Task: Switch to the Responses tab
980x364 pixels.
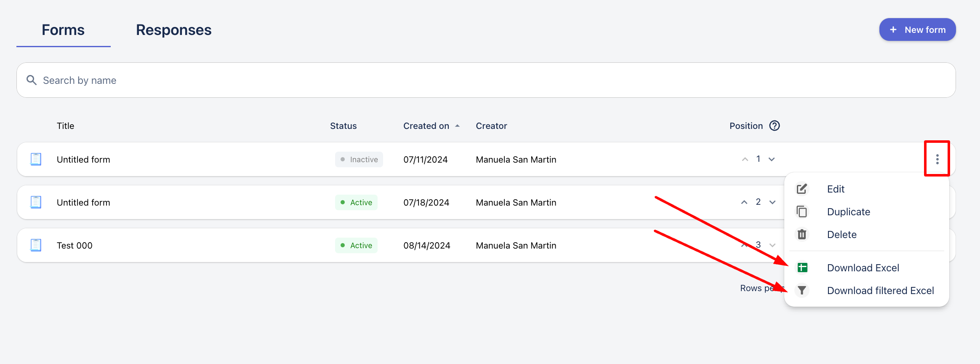Action: coord(173,30)
